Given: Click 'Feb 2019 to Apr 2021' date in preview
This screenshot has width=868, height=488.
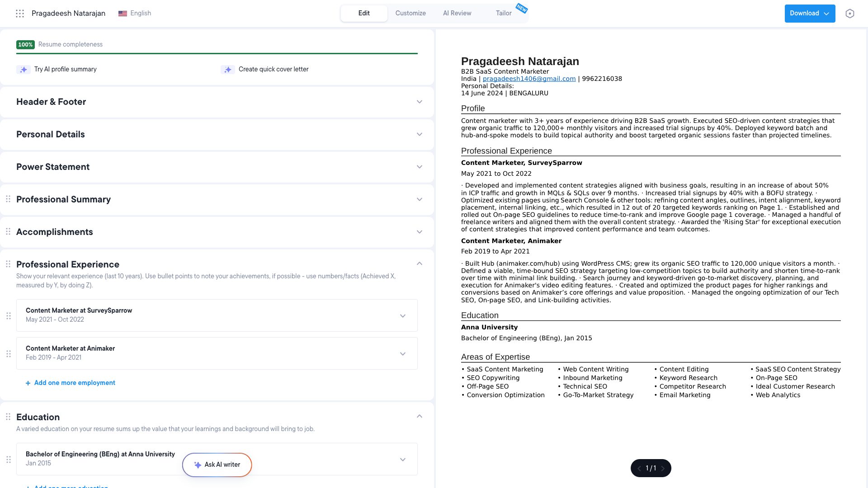Looking at the screenshot, I should pyautogui.click(x=495, y=252).
